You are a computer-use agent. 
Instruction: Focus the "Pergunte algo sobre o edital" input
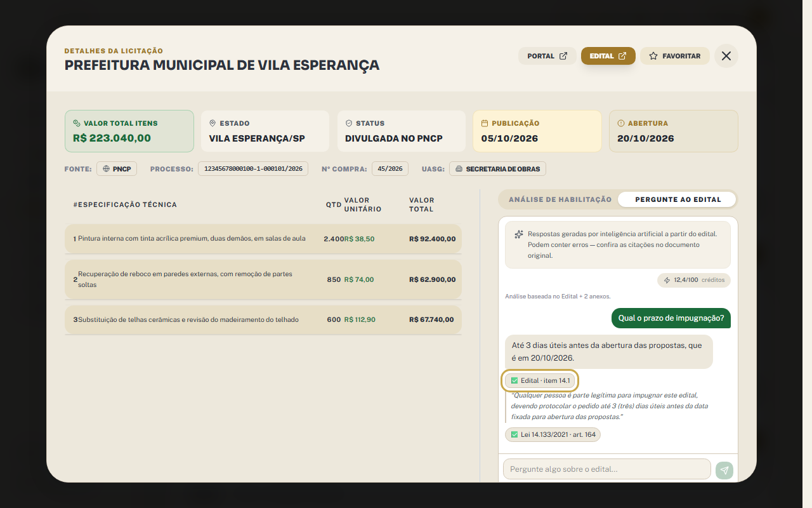click(606, 469)
